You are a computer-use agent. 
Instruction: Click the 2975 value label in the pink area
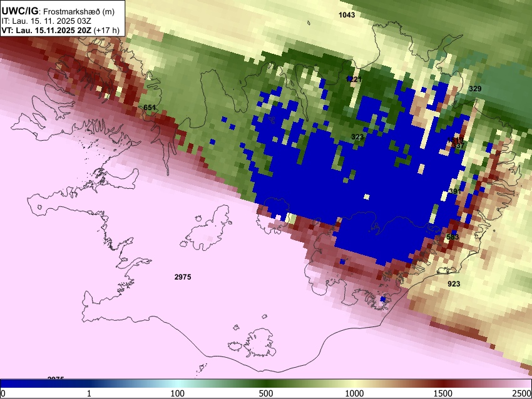pos(183,277)
